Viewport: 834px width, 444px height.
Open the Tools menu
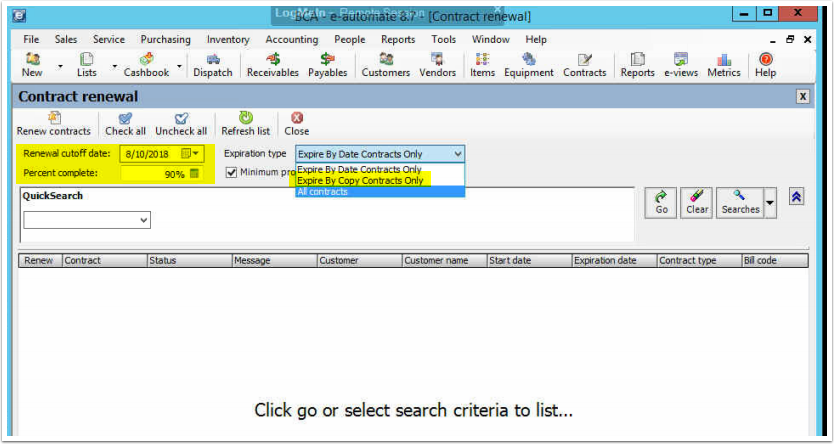444,39
